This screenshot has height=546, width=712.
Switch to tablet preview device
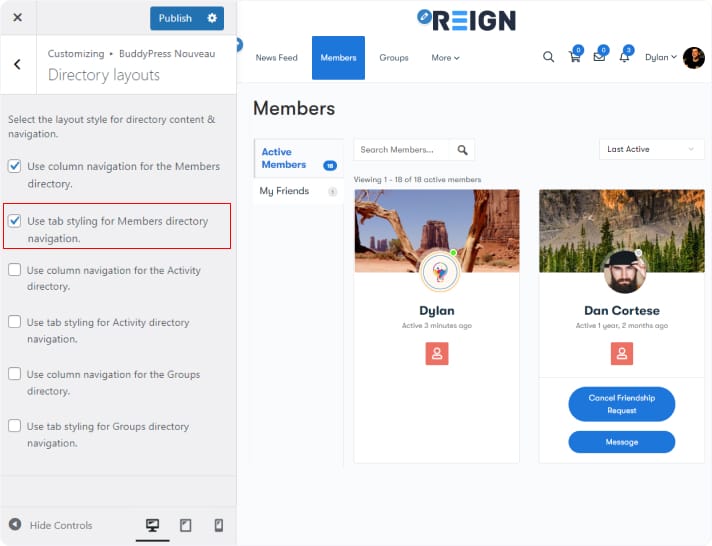185,525
